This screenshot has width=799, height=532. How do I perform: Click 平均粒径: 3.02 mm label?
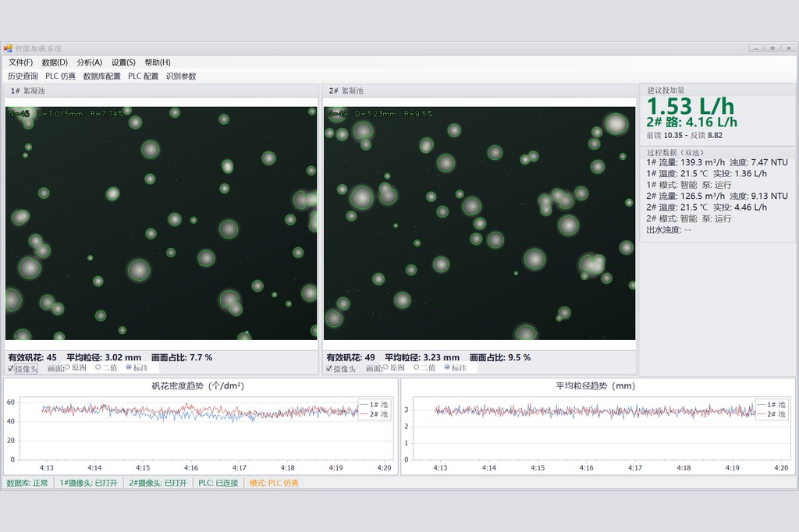pos(104,357)
